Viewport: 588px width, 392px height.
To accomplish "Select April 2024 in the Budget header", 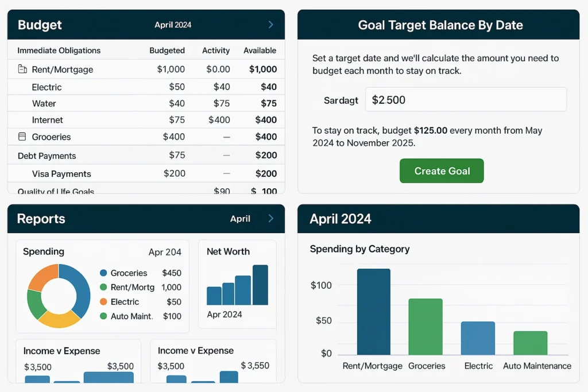I will (173, 25).
